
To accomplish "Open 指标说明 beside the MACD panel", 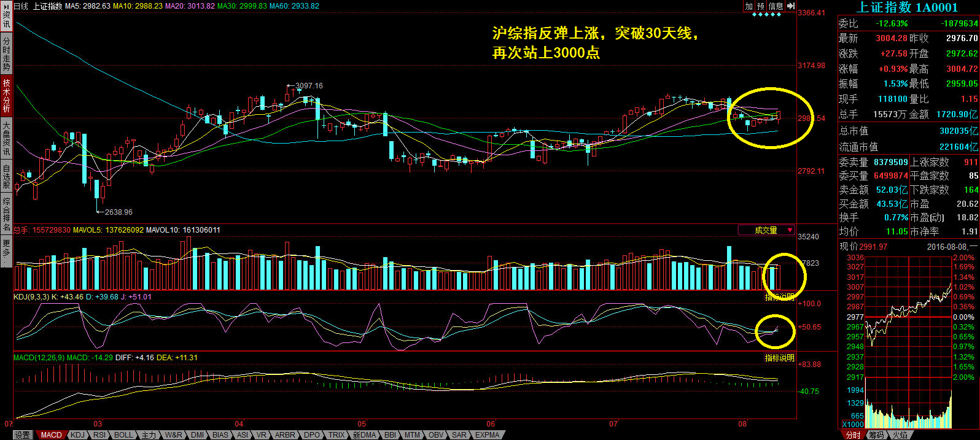I will click(x=779, y=358).
